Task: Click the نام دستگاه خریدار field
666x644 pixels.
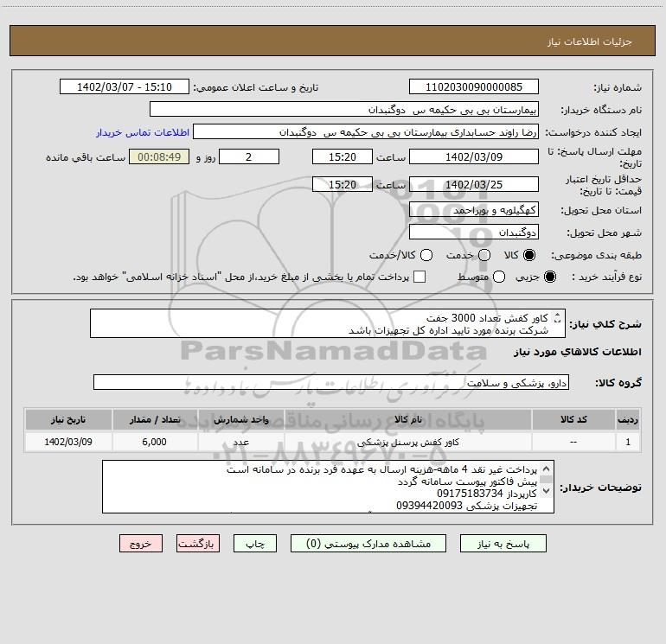Action: (344, 109)
